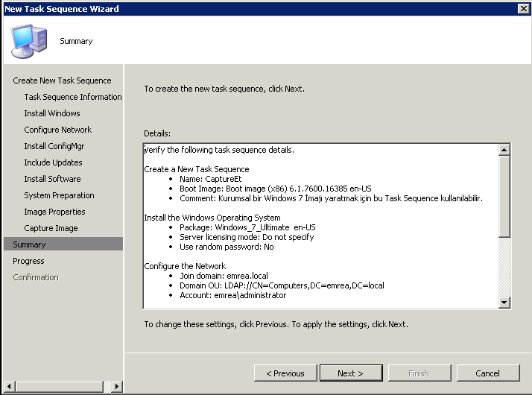Open the Capture Image step
Screen dimensions: 532x395
pyautogui.click(x=51, y=228)
